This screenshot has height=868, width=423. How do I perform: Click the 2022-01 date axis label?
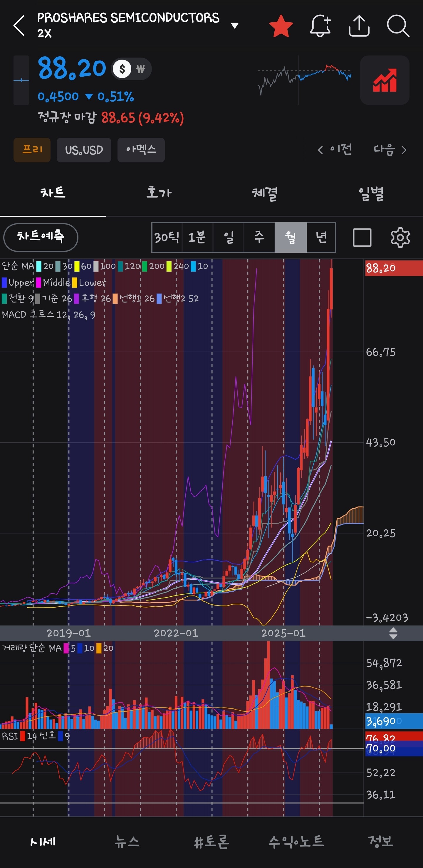pyautogui.click(x=176, y=633)
